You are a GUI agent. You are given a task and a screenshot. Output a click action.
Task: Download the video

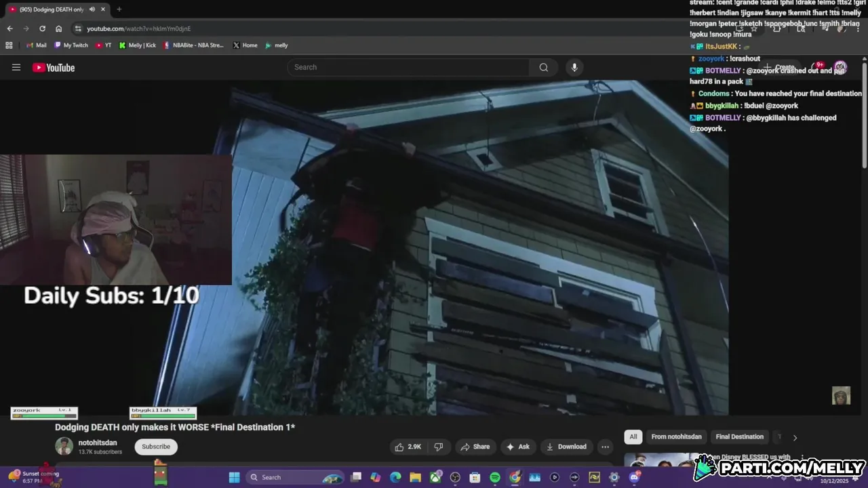tap(566, 447)
